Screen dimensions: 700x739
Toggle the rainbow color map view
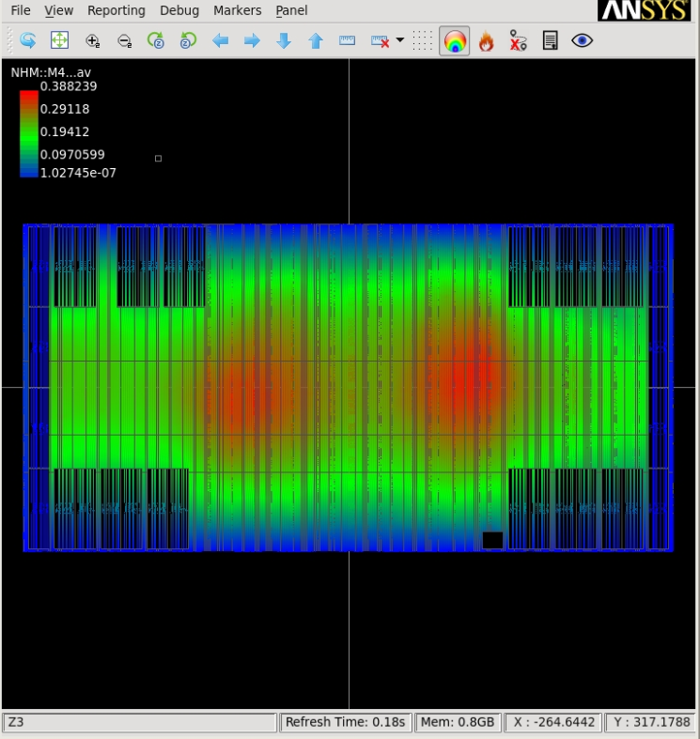tap(455, 41)
